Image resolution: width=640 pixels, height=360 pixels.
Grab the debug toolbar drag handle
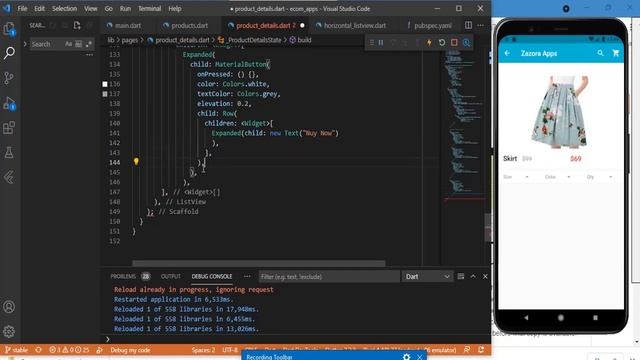371,42
